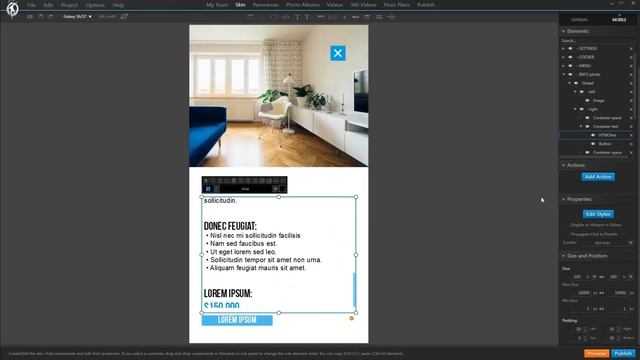Toggle visibility of Container text element
Image resolution: width=640 pixels, height=360 pixels.
(x=587, y=127)
